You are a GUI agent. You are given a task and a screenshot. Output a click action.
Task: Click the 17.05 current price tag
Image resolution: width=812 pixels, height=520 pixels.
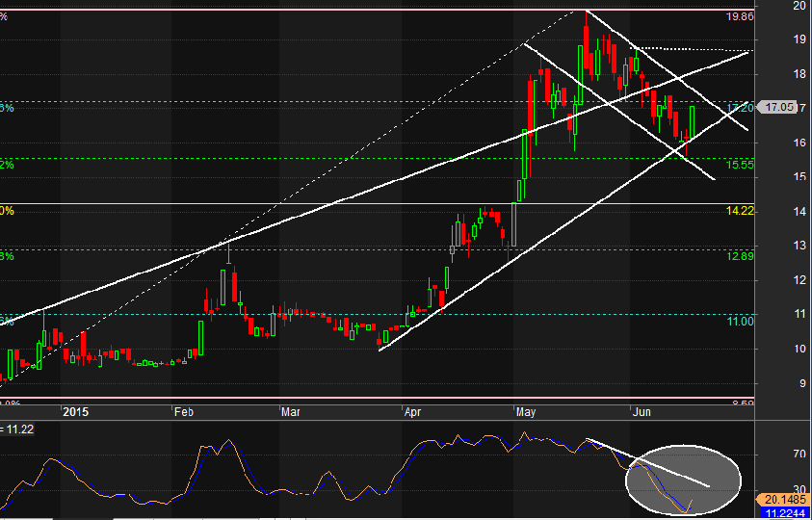click(x=778, y=107)
